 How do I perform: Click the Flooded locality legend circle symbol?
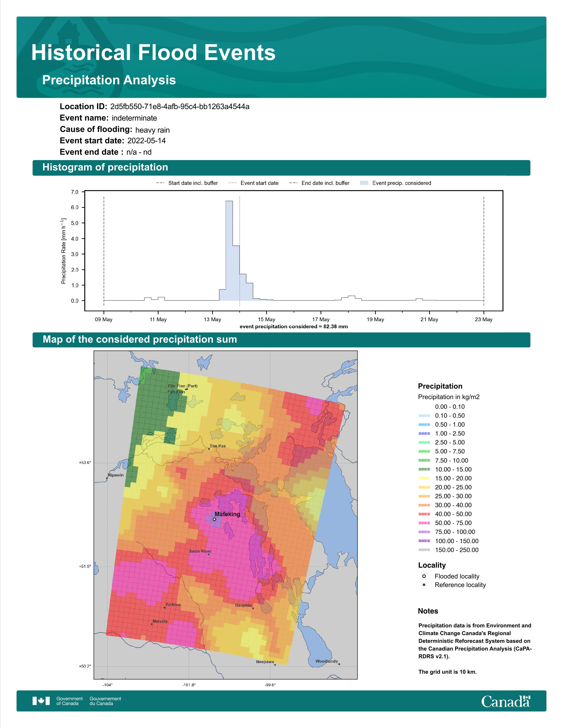(424, 576)
